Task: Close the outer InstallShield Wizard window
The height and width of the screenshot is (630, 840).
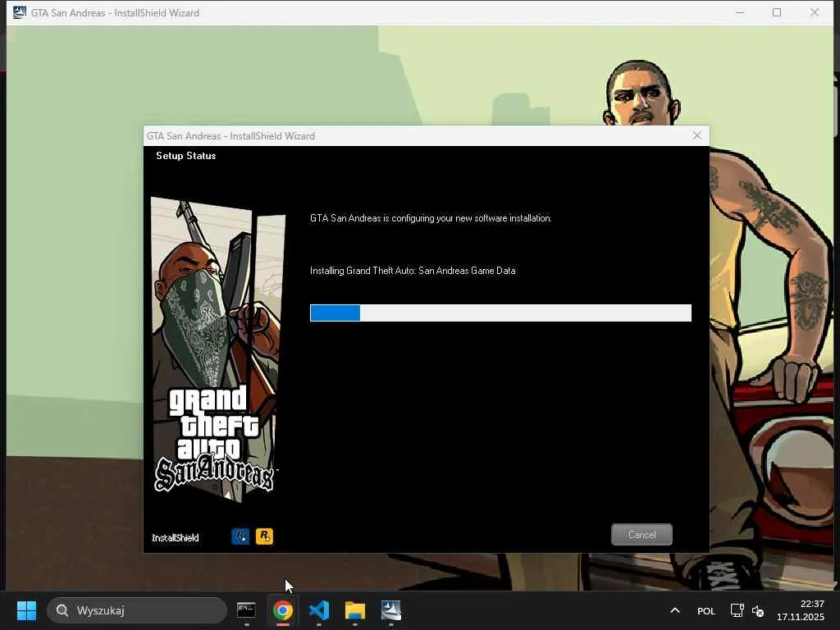Action: tap(815, 12)
